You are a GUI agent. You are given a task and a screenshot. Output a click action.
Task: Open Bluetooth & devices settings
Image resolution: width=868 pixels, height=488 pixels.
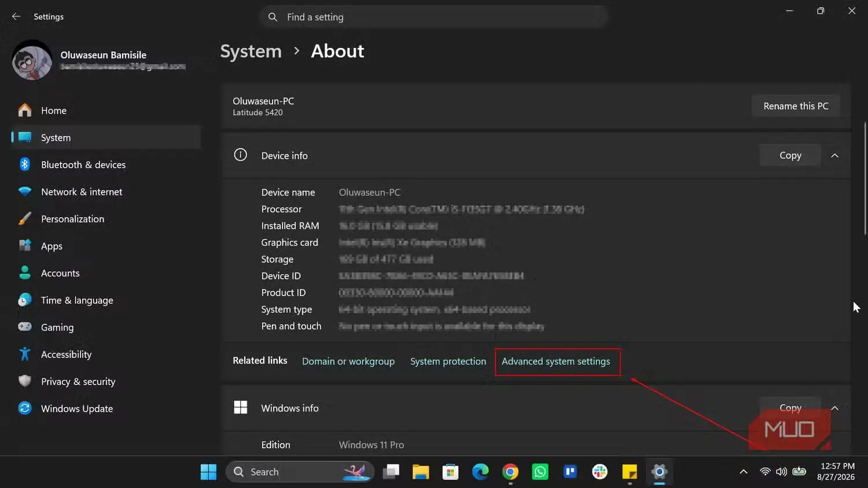tap(105, 165)
